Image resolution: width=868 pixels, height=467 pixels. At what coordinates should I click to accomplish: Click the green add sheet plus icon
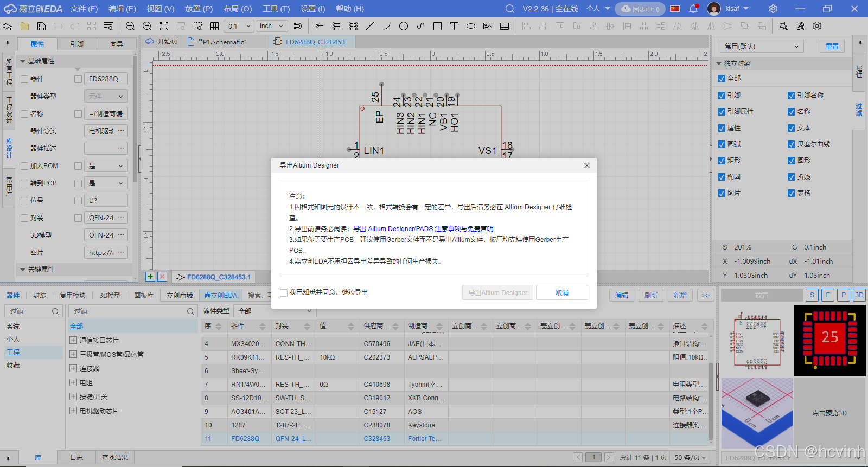pos(150,277)
